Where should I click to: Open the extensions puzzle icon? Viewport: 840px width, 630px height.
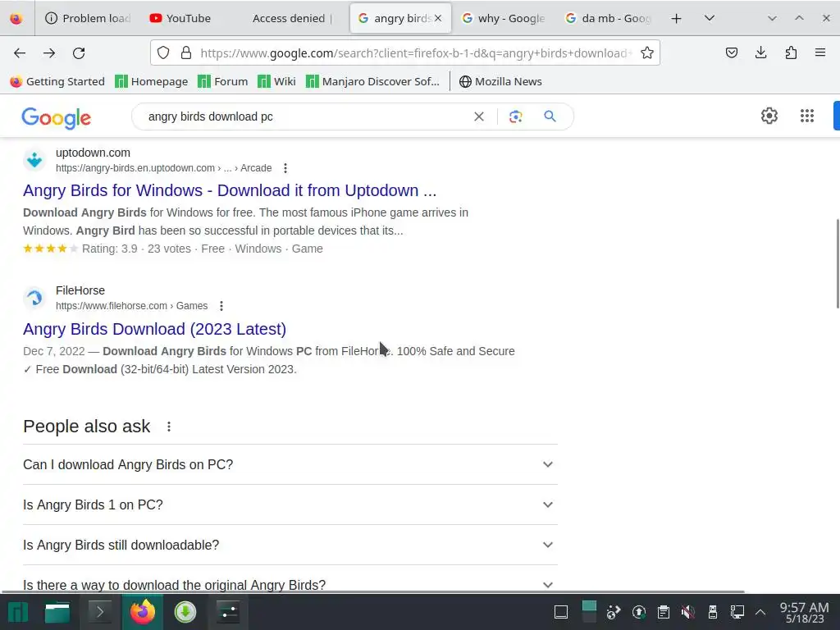pyautogui.click(x=791, y=52)
